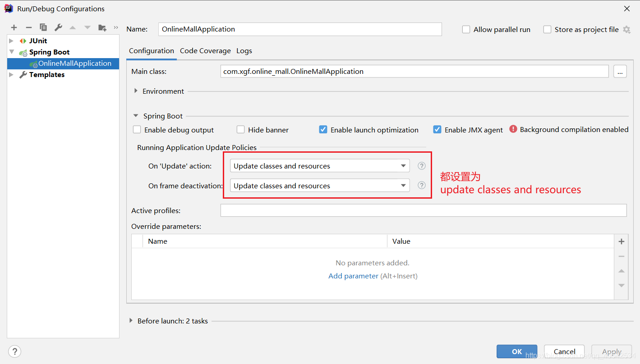Image resolution: width=640 pixels, height=364 pixels.
Task: Uncheck Enable JMX agent
Action: click(437, 130)
